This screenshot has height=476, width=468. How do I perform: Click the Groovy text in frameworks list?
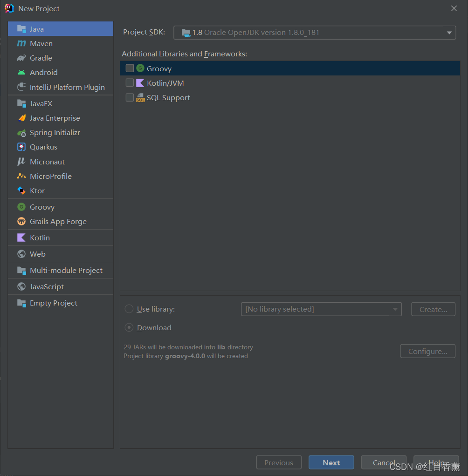[159, 69]
